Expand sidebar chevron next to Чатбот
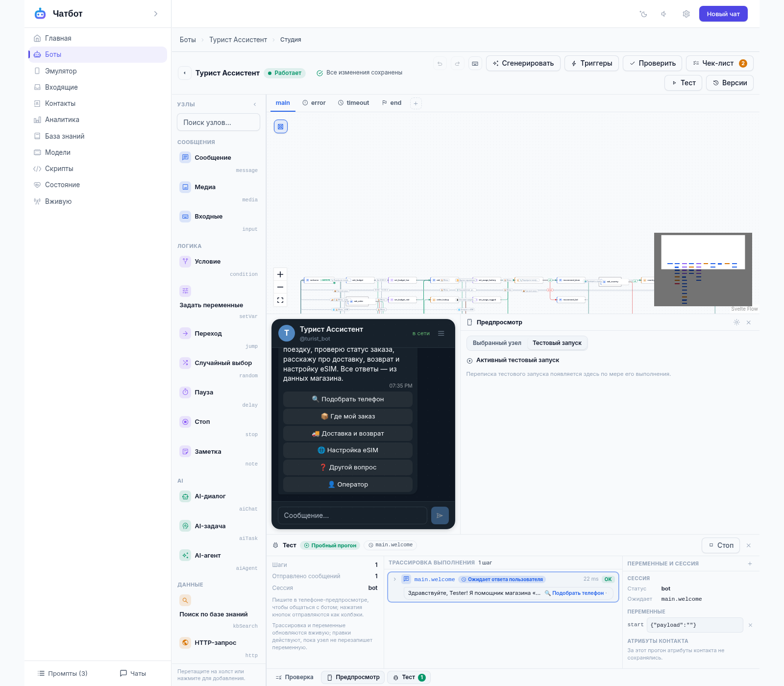This screenshot has height=686, width=784. [x=156, y=14]
